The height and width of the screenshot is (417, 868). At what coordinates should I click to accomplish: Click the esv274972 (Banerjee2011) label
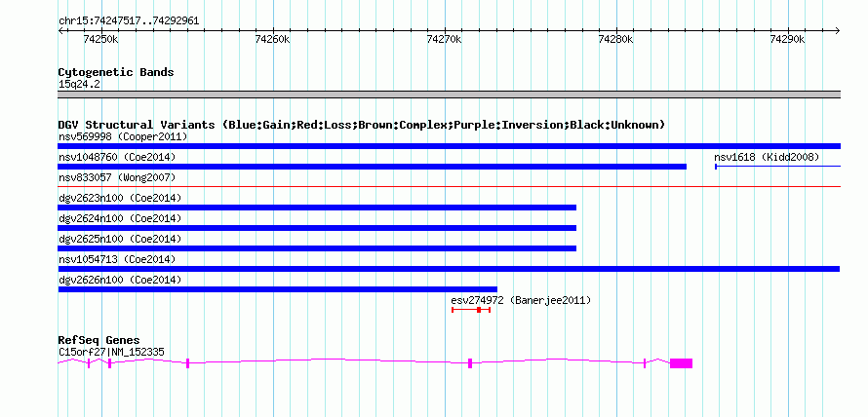click(x=521, y=300)
